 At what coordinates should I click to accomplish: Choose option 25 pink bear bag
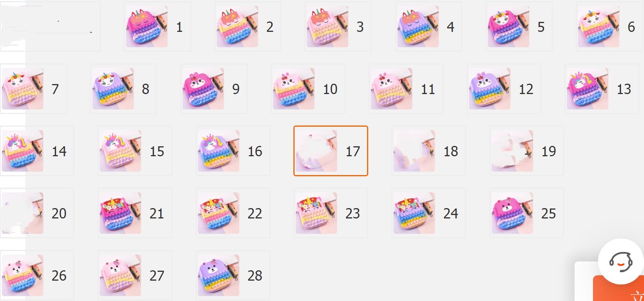coord(527,213)
